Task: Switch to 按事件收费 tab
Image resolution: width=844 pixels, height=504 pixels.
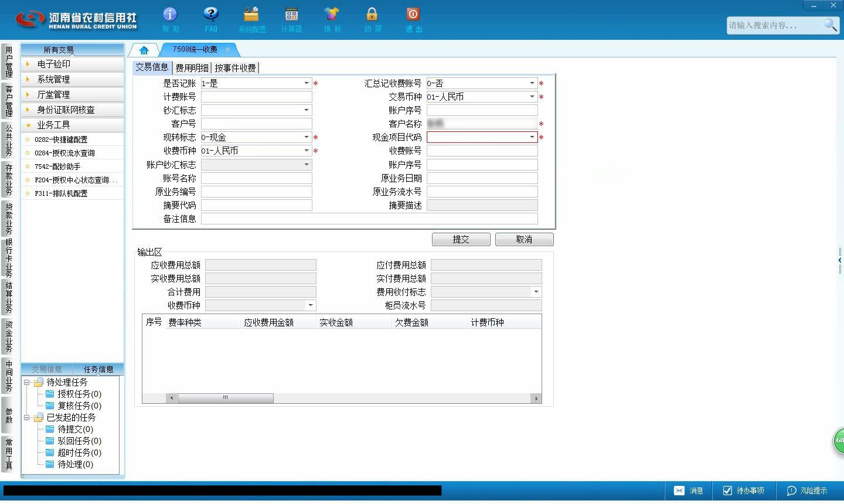Action: click(235, 68)
